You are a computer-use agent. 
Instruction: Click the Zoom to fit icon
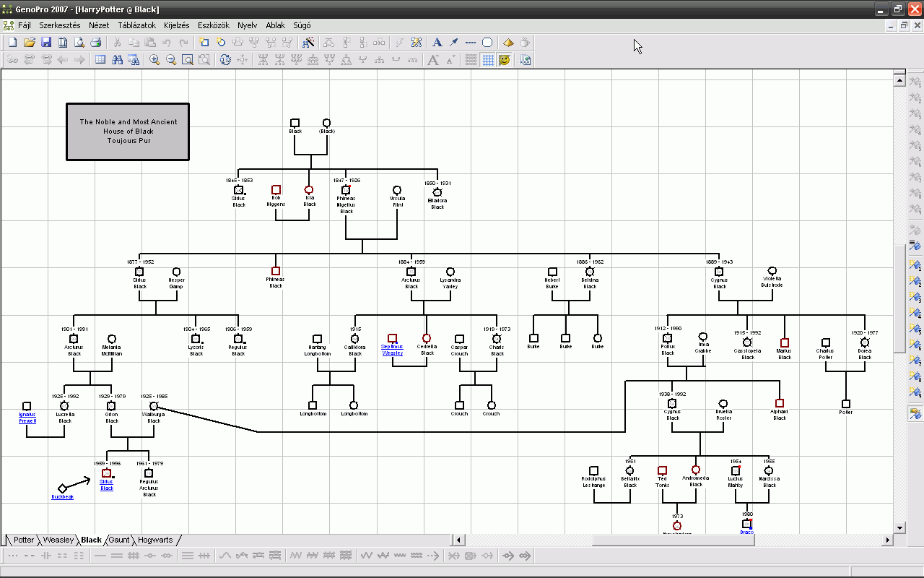tap(188, 60)
